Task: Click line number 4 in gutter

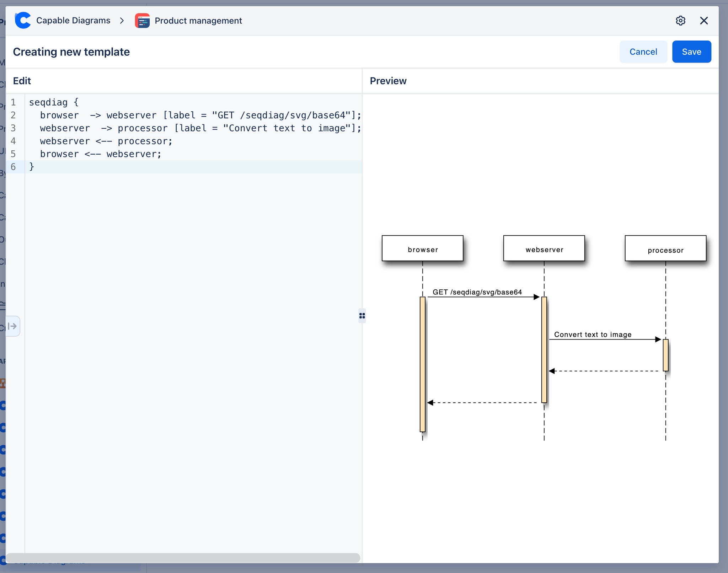Action: (13, 141)
